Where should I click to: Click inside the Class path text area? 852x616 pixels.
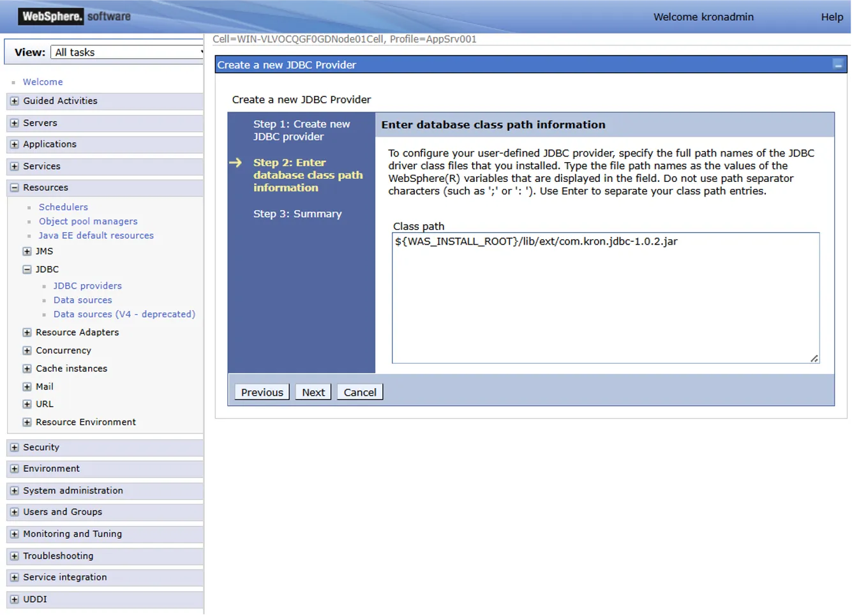(x=606, y=298)
